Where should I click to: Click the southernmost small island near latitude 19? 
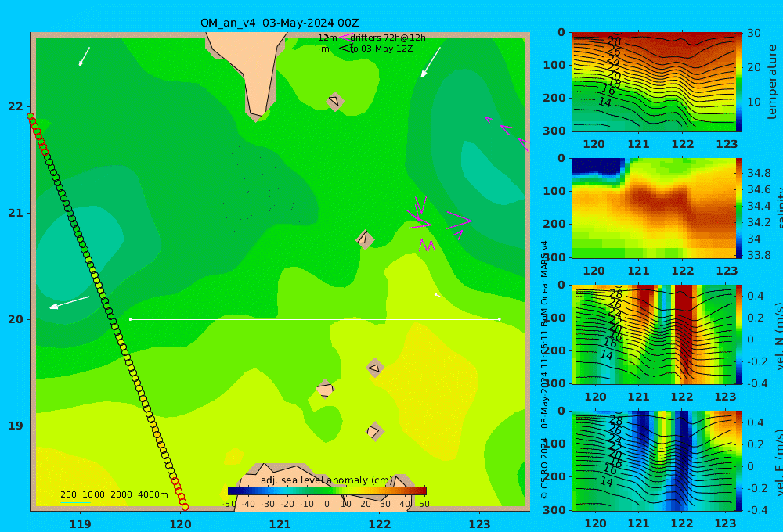point(374,431)
